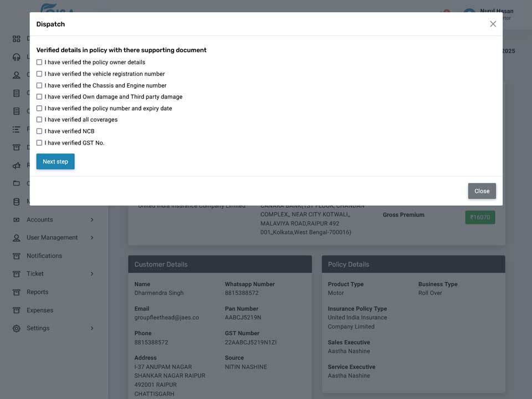Screen dimensions: 532x399
Task: Click the Ticket sidebar icon
Action: click(x=16, y=274)
